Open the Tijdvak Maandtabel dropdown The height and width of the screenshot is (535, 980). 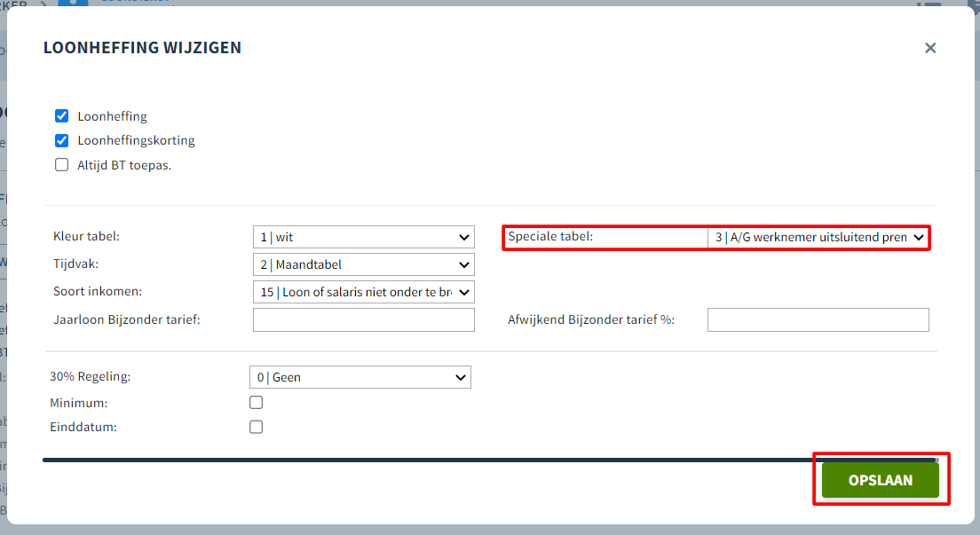tap(364, 264)
